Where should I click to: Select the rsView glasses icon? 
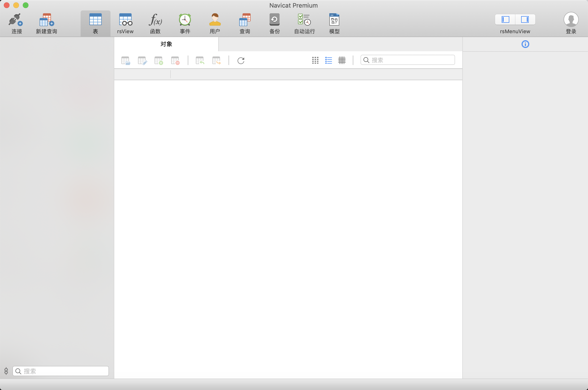125,20
